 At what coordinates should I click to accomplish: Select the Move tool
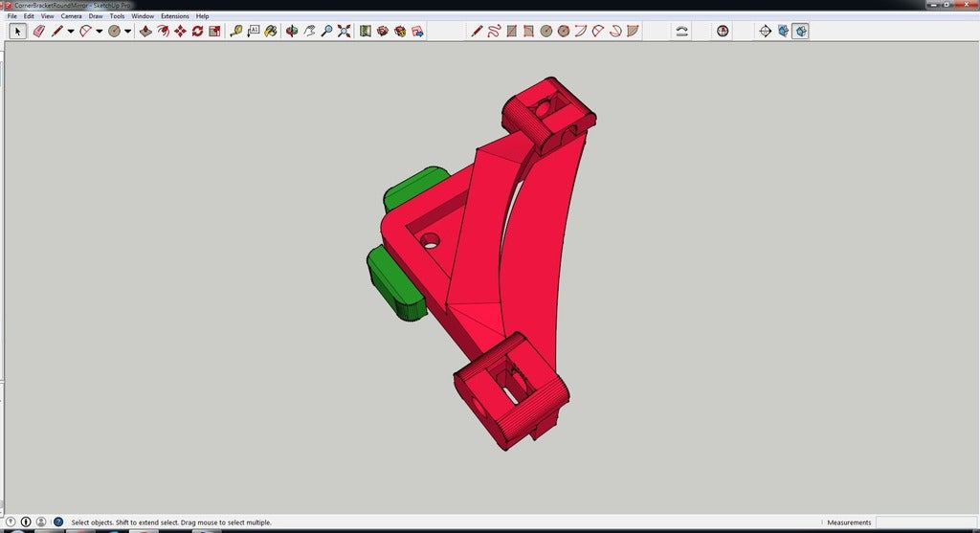[180, 31]
